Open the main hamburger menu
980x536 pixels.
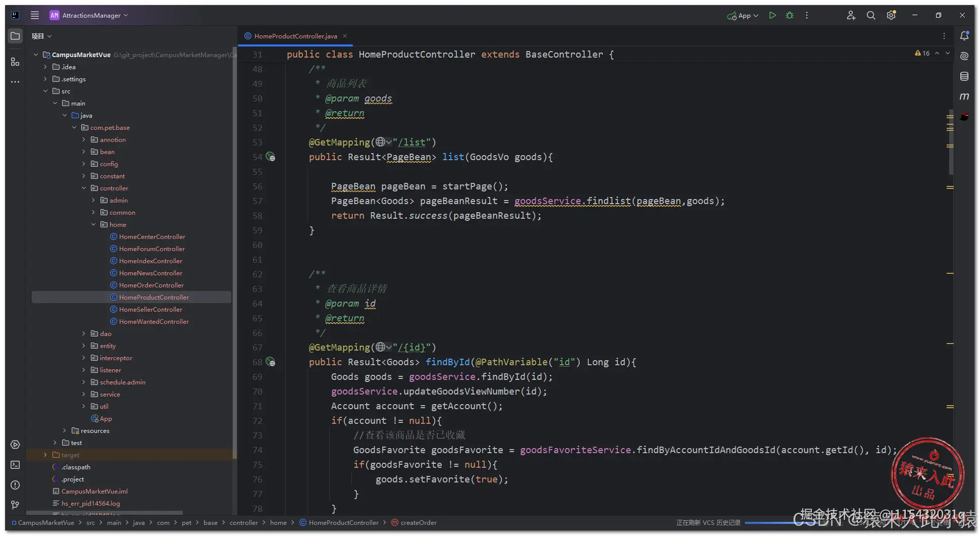tap(35, 15)
